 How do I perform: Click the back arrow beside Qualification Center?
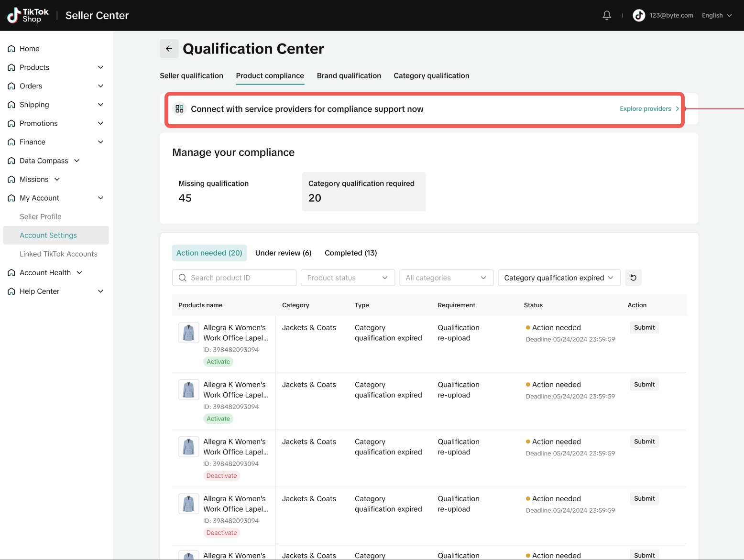point(169,49)
